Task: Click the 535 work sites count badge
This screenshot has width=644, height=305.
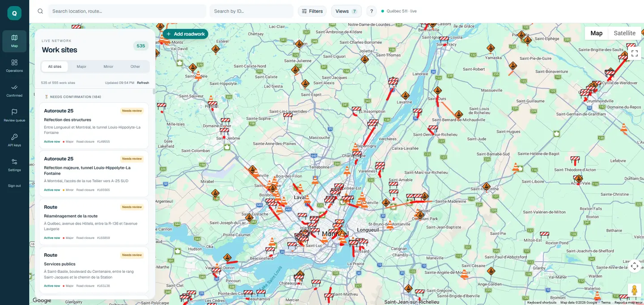Action: click(x=141, y=46)
